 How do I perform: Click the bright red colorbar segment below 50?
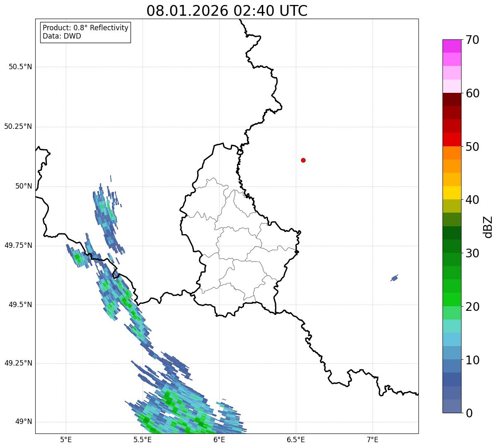point(452,140)
